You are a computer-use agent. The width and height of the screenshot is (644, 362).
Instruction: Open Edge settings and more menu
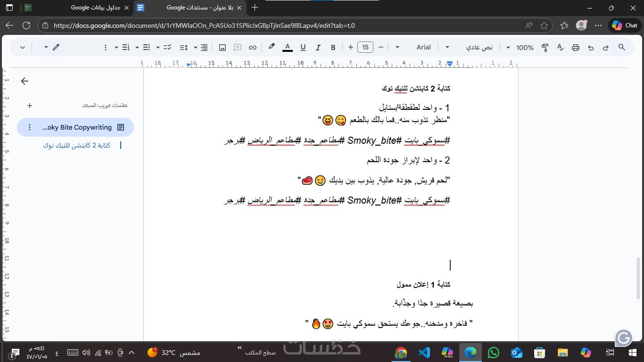click(x=599, y=25)
